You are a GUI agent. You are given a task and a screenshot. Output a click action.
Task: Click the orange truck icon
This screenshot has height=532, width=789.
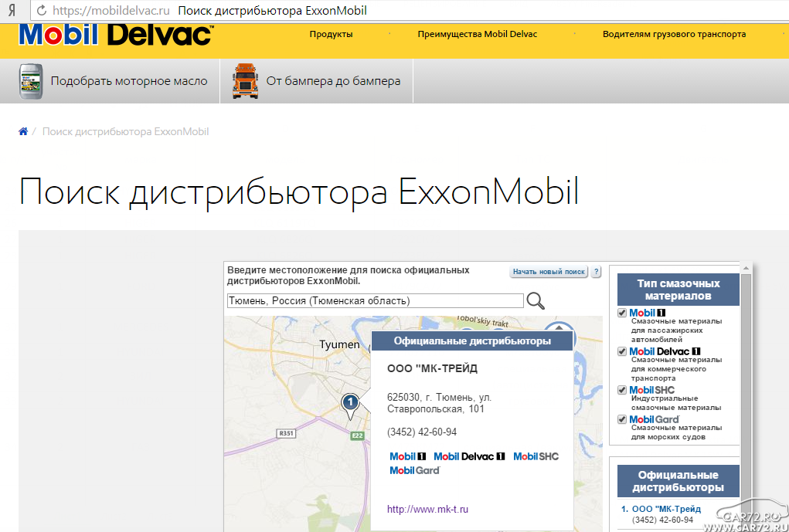(245, 81)
